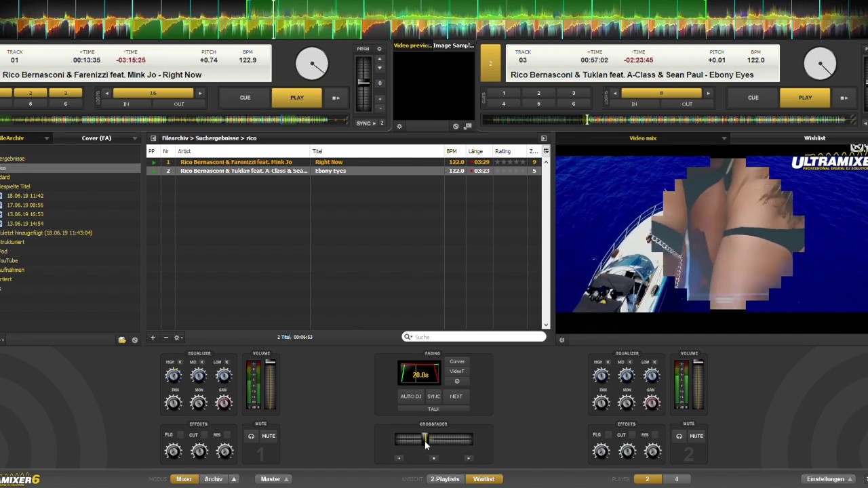
Task: Click the video mix panel gear icon
Action: point(561,340)
